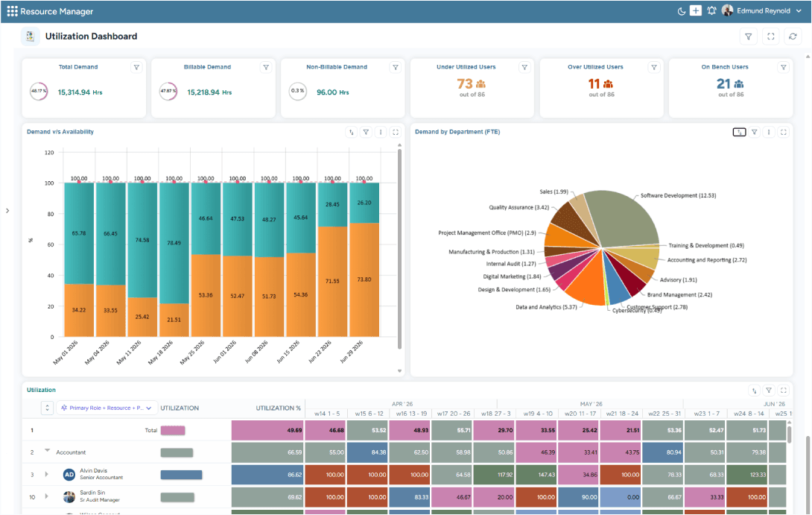Open notifications bell icon
Screen dimensions: 812x515
[711, 10]
